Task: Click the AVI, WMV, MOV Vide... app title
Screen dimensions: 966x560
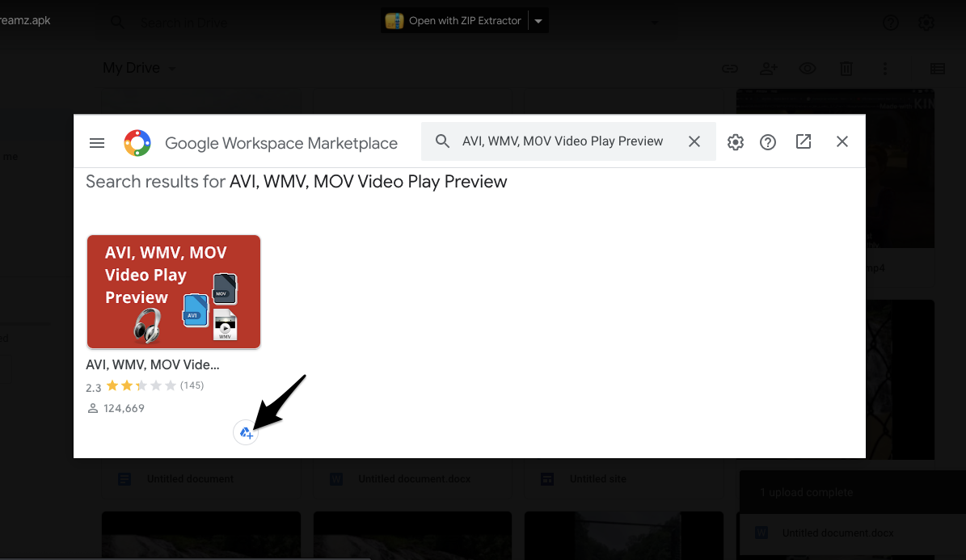Action: 152,364
